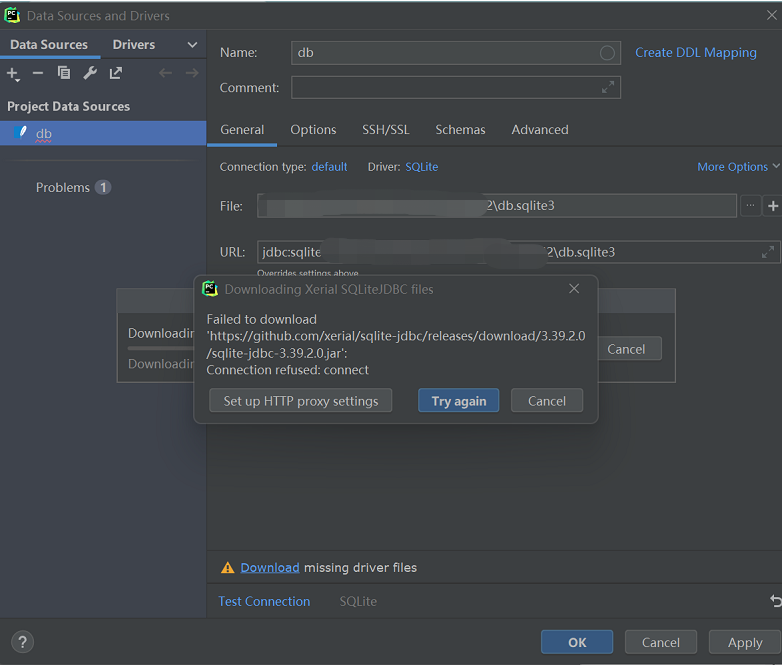
Task: Make data source global with export icon
Action: point(116,73)
